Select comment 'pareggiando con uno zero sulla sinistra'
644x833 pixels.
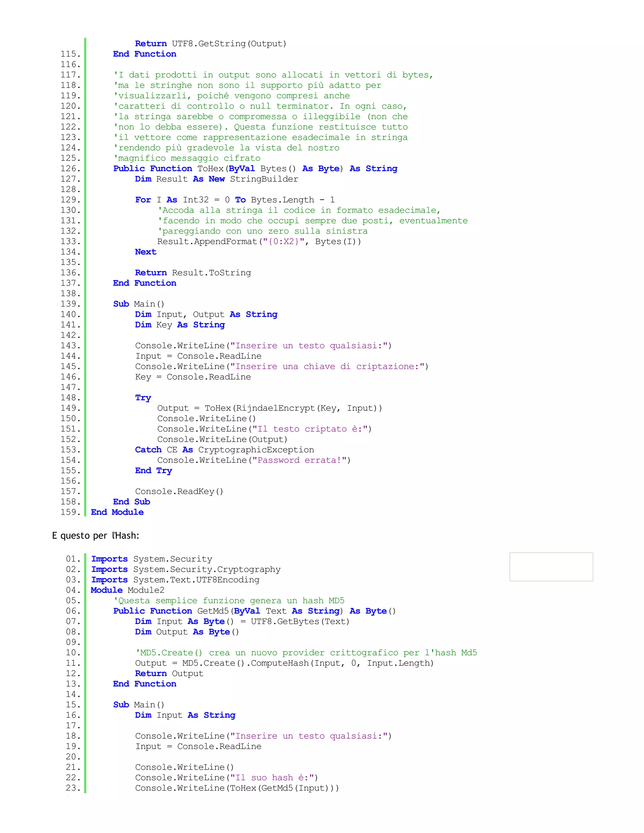pyautogui.click(x=263, y=231)
